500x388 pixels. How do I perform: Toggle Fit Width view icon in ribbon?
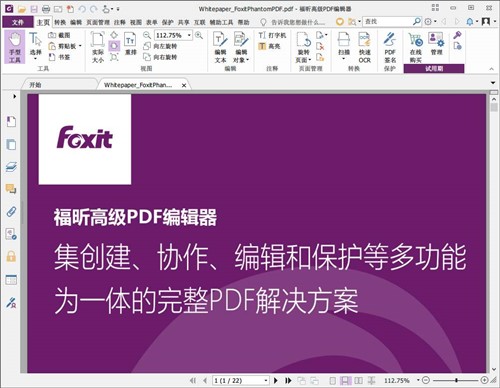click(114, 46)
